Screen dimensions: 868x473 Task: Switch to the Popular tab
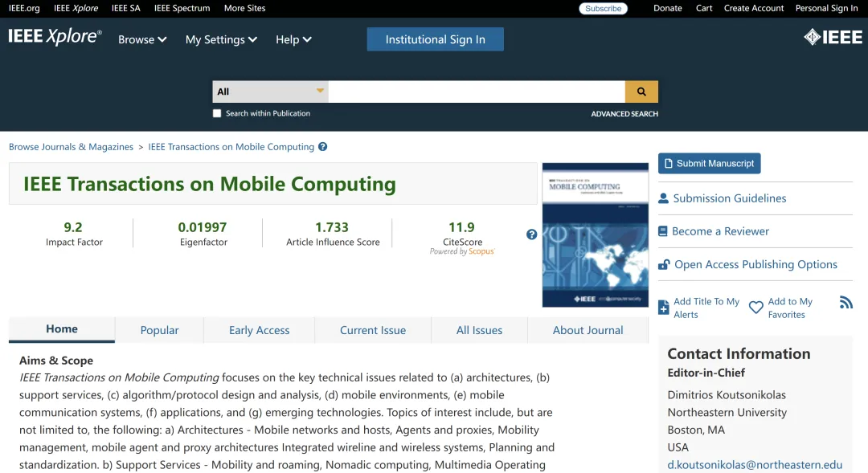pyautogui.click(x=159, y=330)
